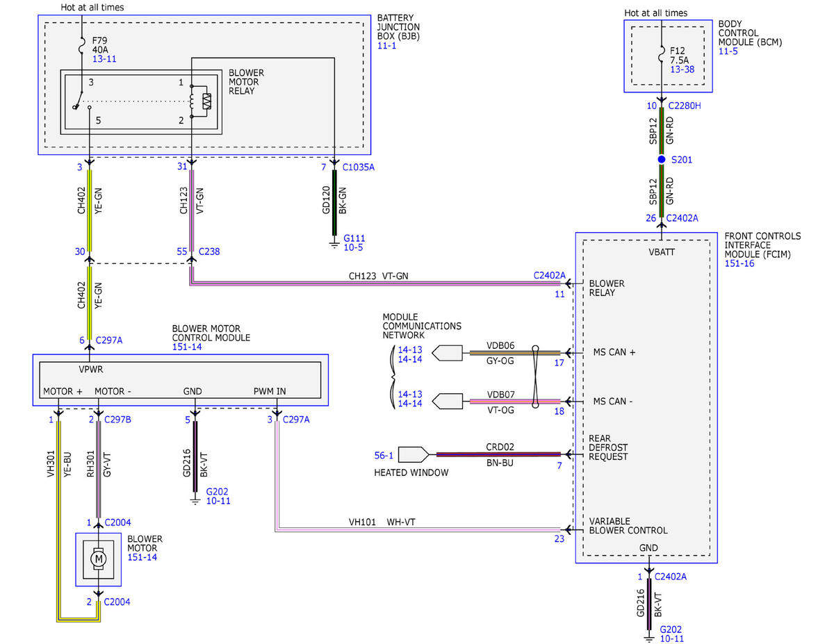Screen dimensions: 834x644
Task: Click the "MS CAN +" pin label
Action: click(x=614, y=352)
